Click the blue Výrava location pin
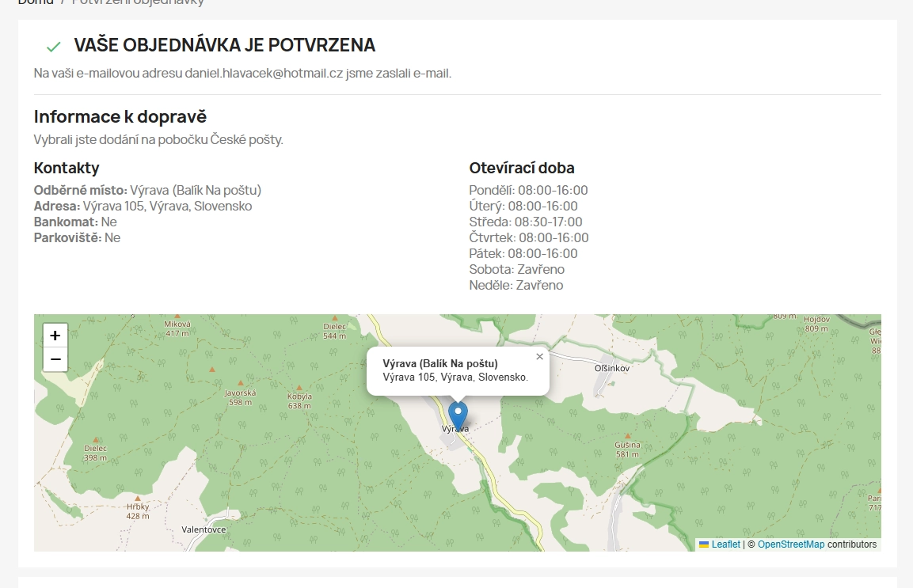Image resolution: width=913 pixels, height=588 pixels. coord(458,415)
